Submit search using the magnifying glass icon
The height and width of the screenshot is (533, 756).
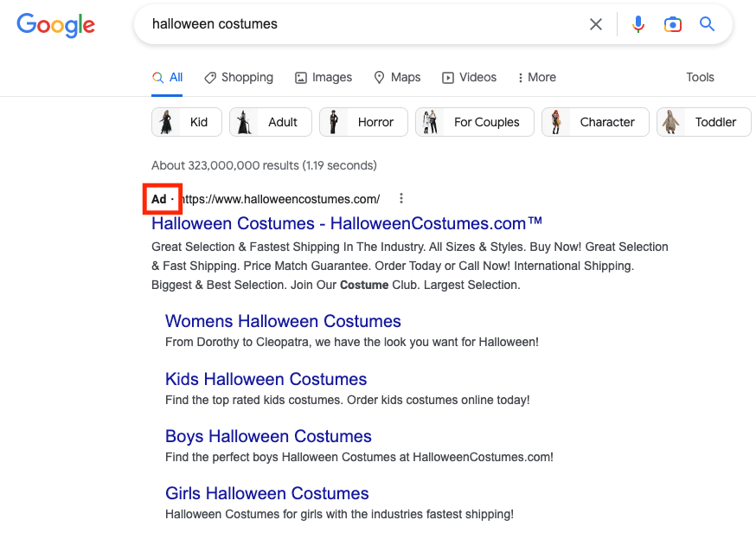click(x=707, y=23)
